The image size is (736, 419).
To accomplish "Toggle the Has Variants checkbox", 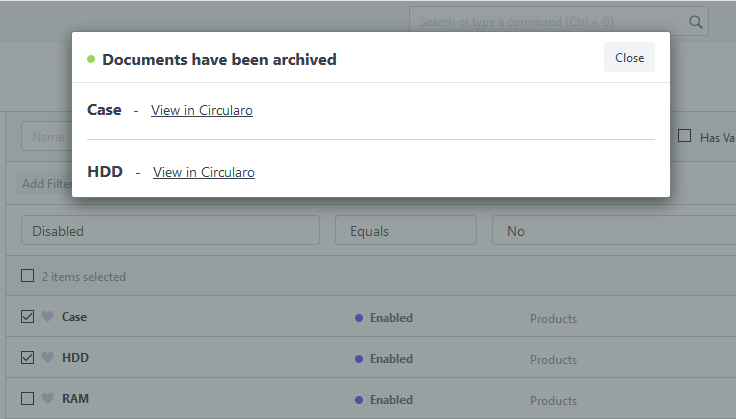I will click(x=684, y=136).
